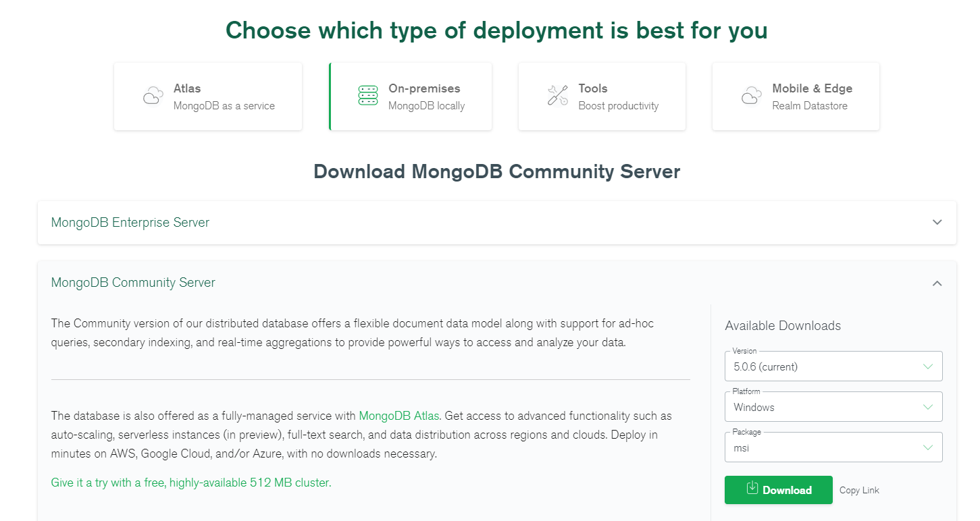Click the green Download button
This screenshot has width=980, height=521.
[x=779, y=490]
